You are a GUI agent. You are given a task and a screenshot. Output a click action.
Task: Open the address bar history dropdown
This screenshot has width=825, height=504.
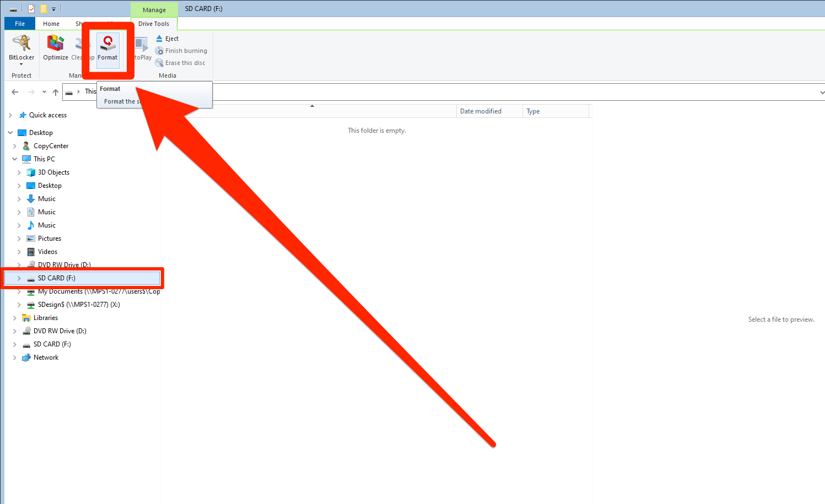[x=821, y=93]
